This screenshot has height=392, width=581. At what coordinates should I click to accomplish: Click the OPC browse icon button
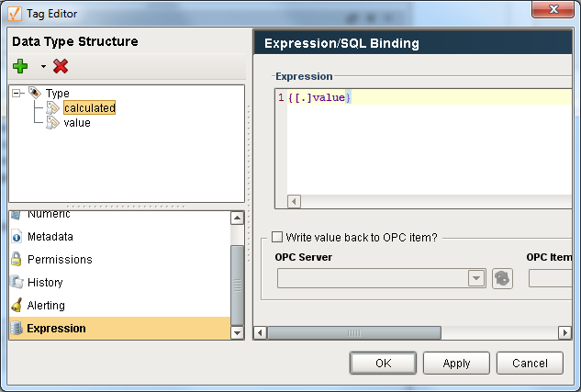[502, 279]
